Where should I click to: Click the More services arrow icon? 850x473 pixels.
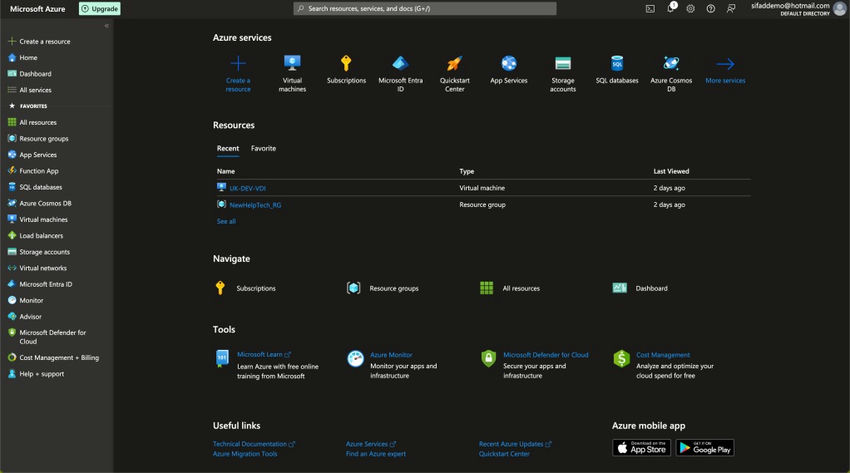[725, 64]
